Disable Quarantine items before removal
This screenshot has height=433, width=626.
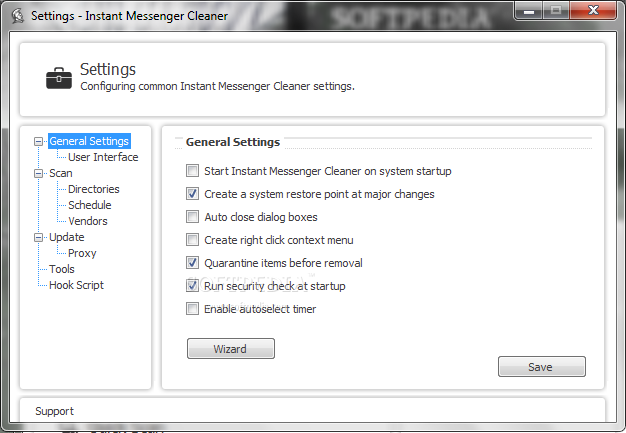[x=192, y=263]
